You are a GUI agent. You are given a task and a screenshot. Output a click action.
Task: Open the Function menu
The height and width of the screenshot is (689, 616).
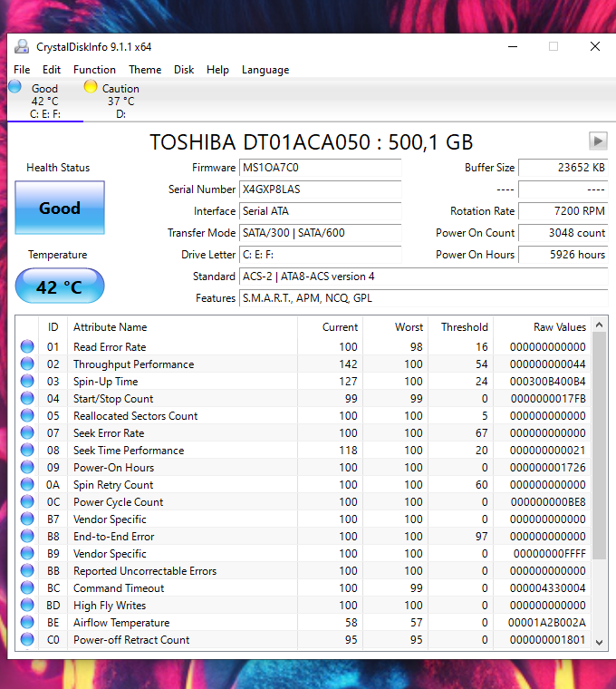[x=94, y=70]
